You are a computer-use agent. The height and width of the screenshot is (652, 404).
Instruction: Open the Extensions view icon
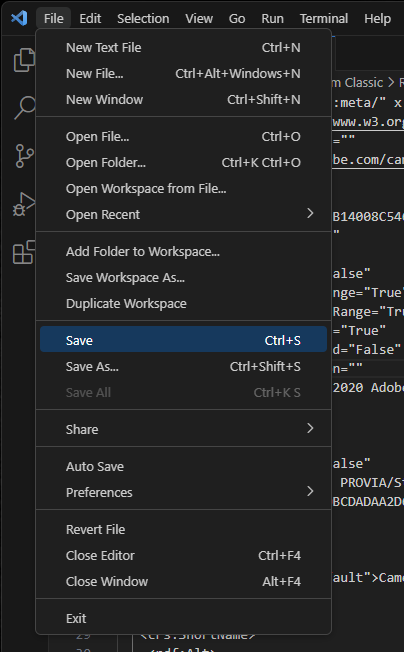pos(24,252)
